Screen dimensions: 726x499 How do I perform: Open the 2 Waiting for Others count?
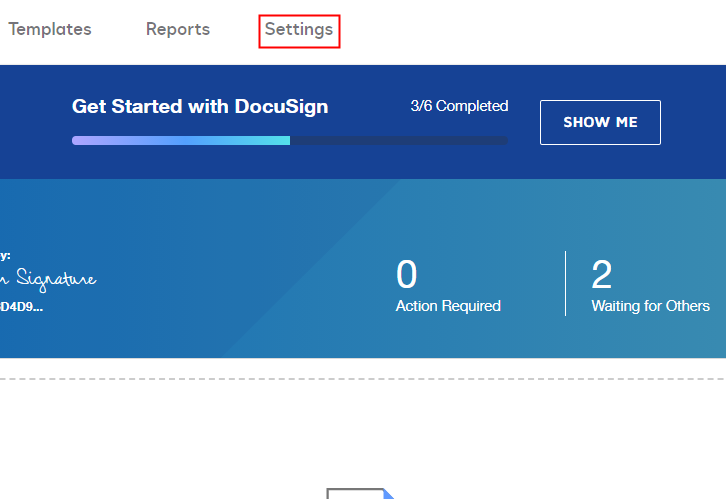(x=650, y=285)
